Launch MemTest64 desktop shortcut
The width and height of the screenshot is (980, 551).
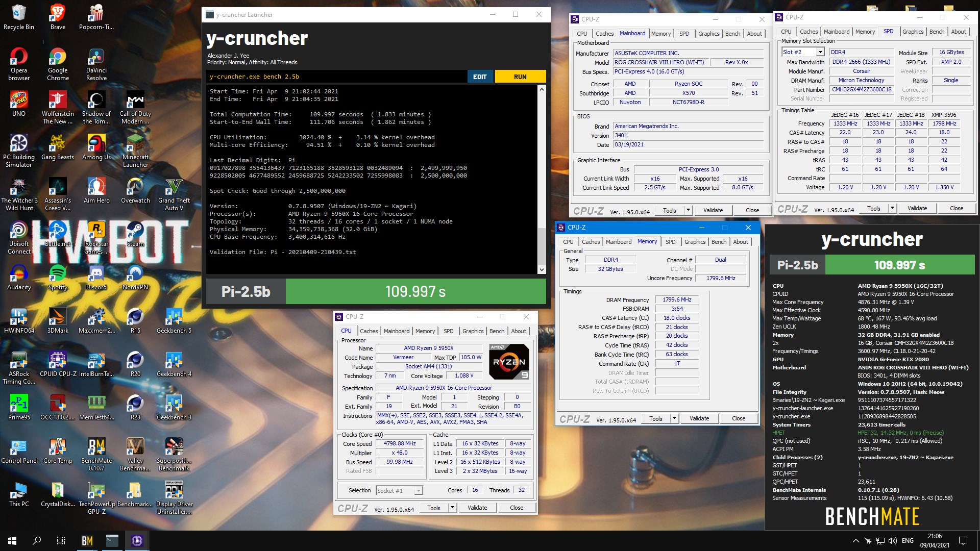coord(96,407)
